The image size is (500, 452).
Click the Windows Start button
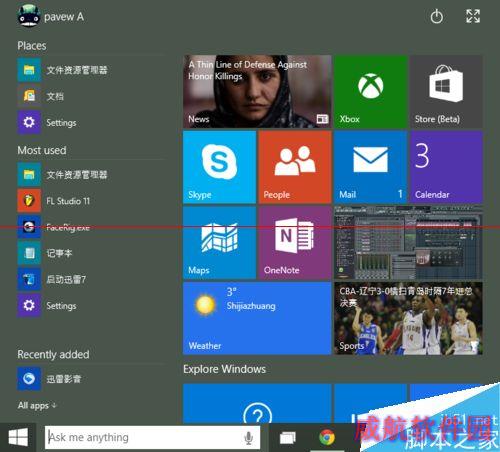[18, 437]
